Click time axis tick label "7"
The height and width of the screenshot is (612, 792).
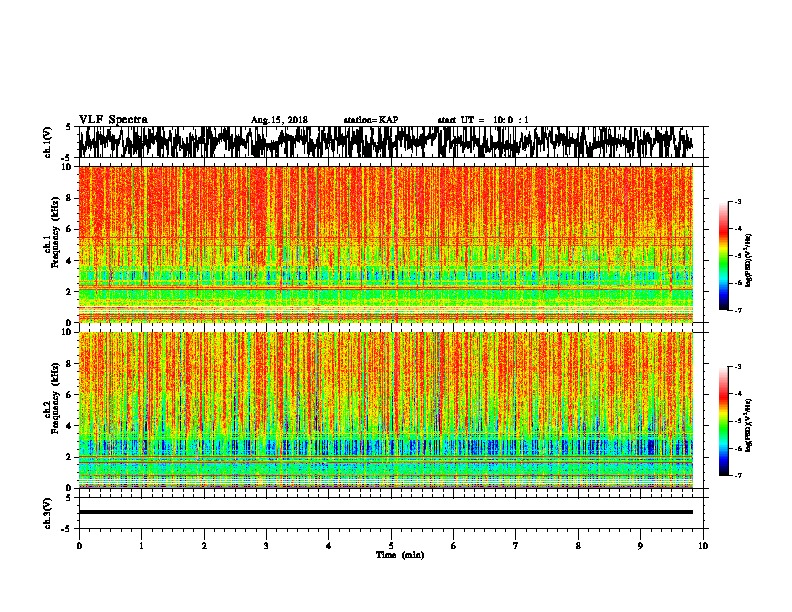coord(516,546)
